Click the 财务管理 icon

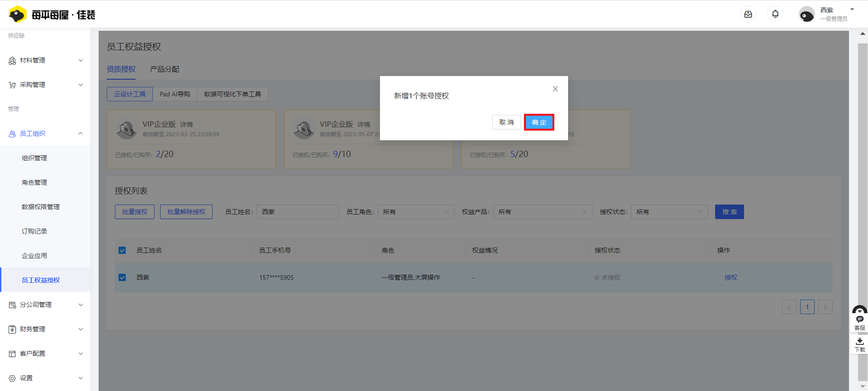click(12, 329)
